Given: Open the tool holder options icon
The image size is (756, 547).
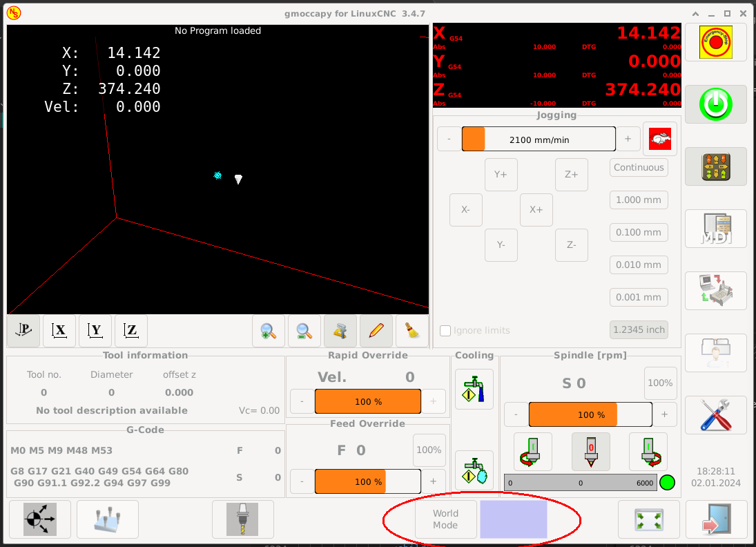Looking at the screenshot, I should point(242,519).
